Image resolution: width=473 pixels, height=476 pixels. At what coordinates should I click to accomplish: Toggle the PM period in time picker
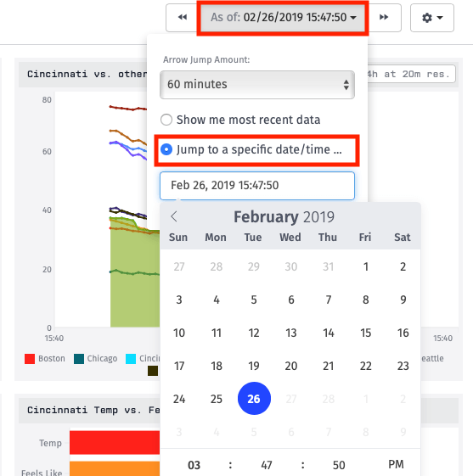pyautogui.click(x=396, y=464)
